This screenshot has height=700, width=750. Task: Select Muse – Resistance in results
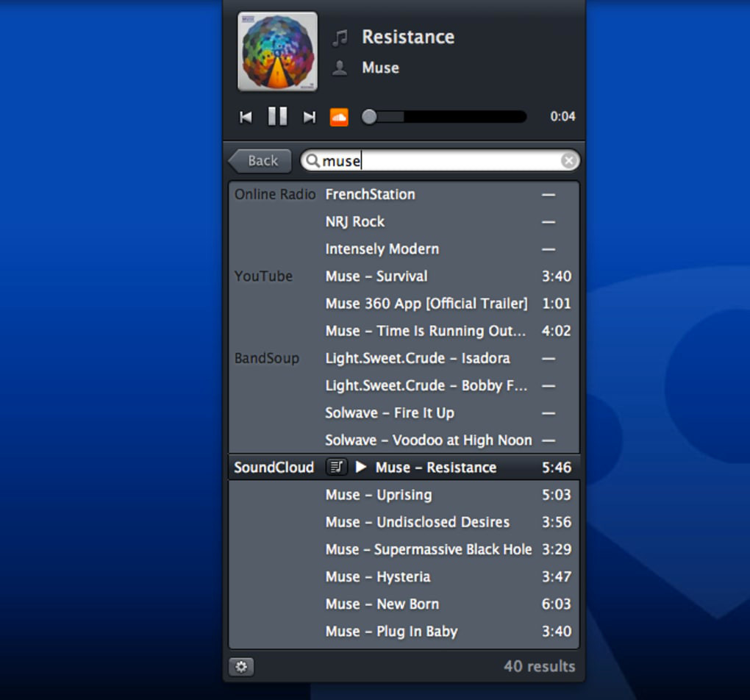point(404,467)
